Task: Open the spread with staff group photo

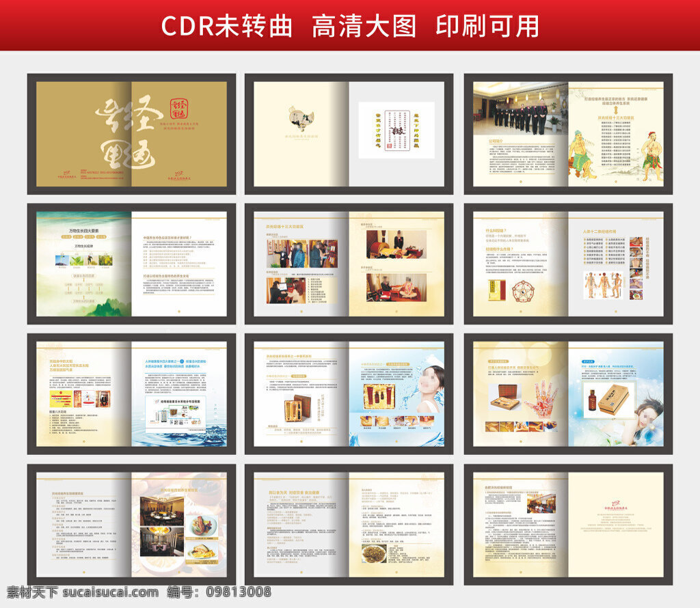Action: (568, 134)
